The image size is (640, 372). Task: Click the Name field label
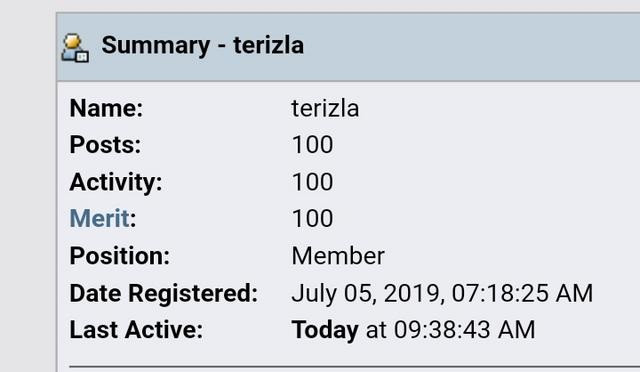[x=106, y=108]
